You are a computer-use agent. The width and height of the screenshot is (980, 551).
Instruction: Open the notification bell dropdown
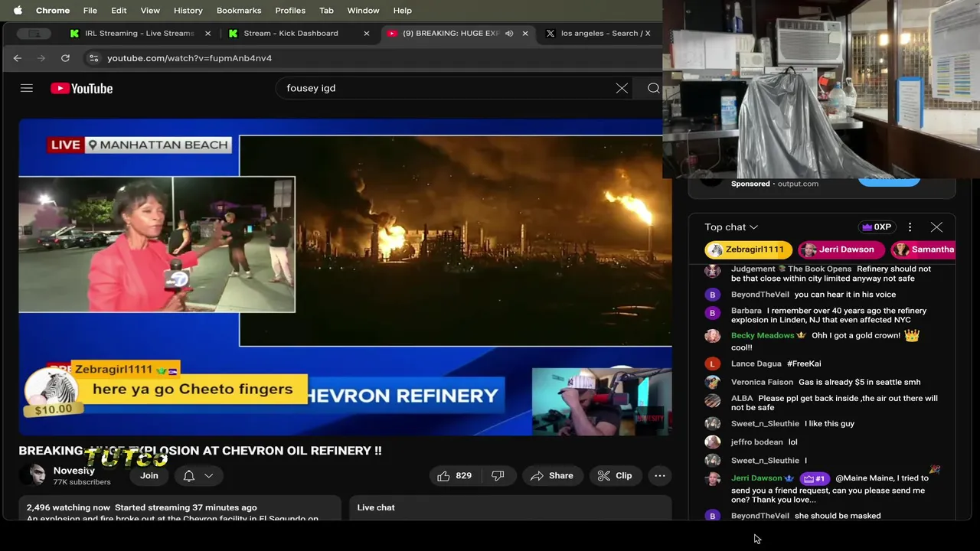pyautogui.click(x=198, y=476)
